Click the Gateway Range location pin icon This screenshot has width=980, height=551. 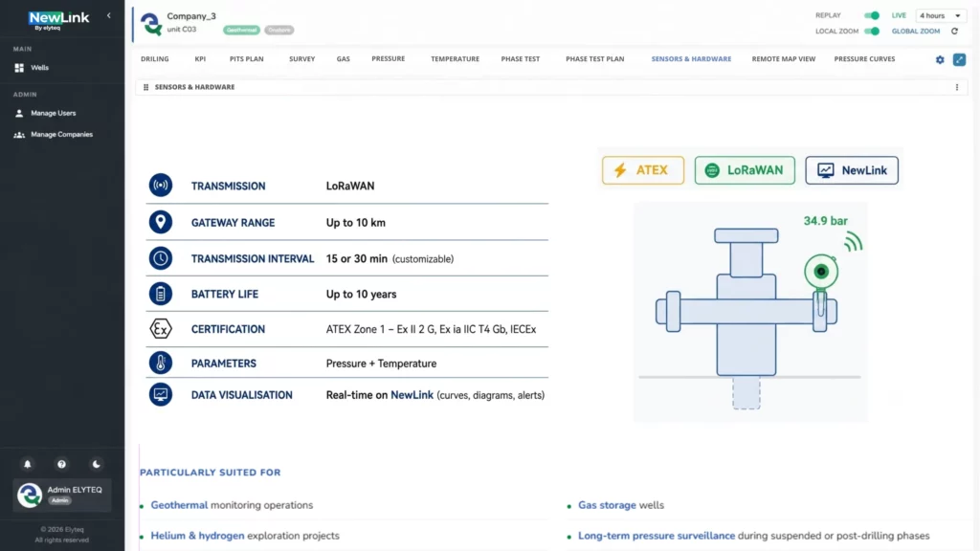(161, 222)
